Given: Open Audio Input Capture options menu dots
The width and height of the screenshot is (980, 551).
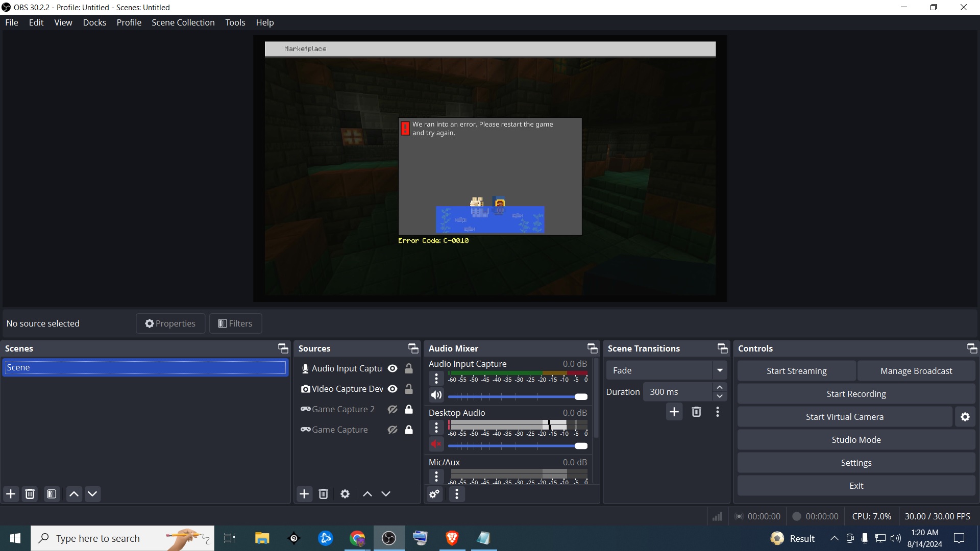Looking at the screenshot, I should tap(436, 379).
